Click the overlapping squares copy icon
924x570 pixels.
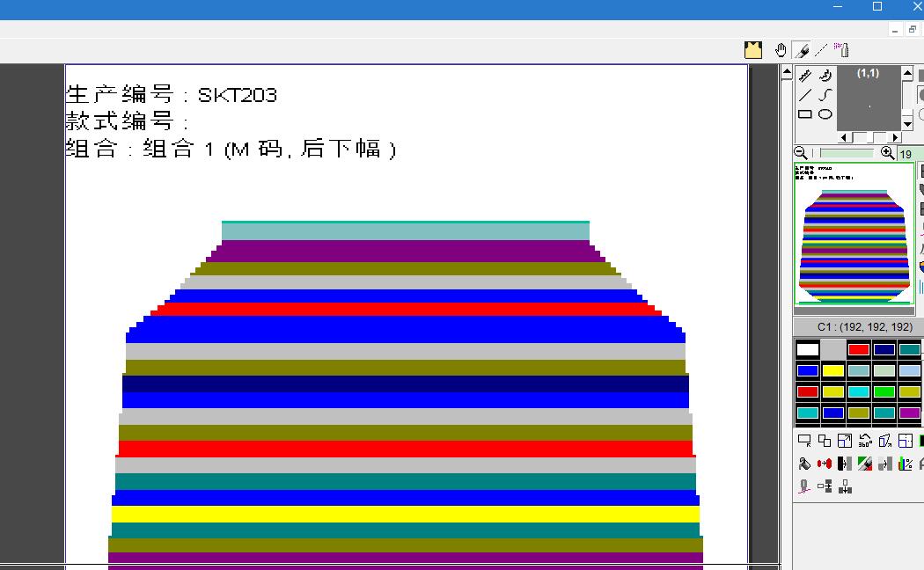coord(825,441)
